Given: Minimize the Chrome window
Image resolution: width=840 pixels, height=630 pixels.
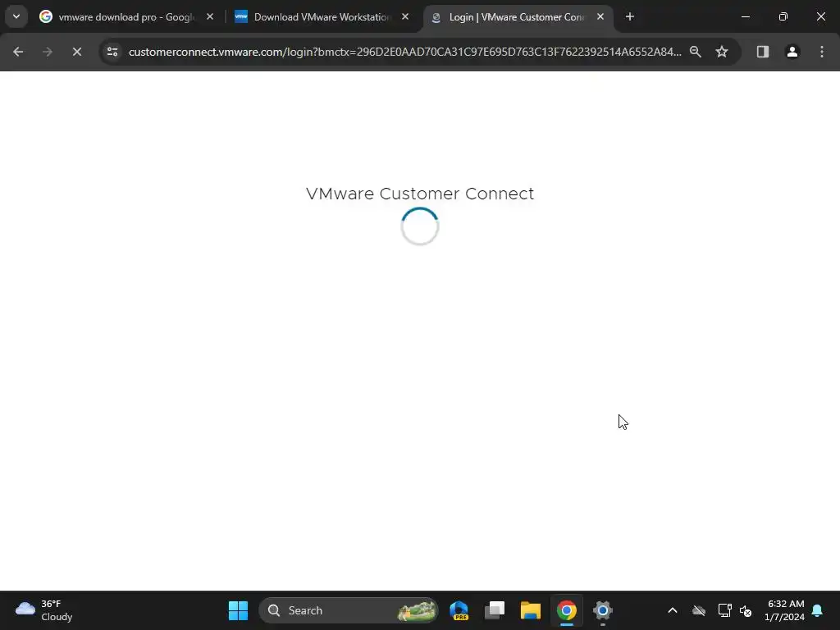Looking at the screenshot, I should point(745,16).
